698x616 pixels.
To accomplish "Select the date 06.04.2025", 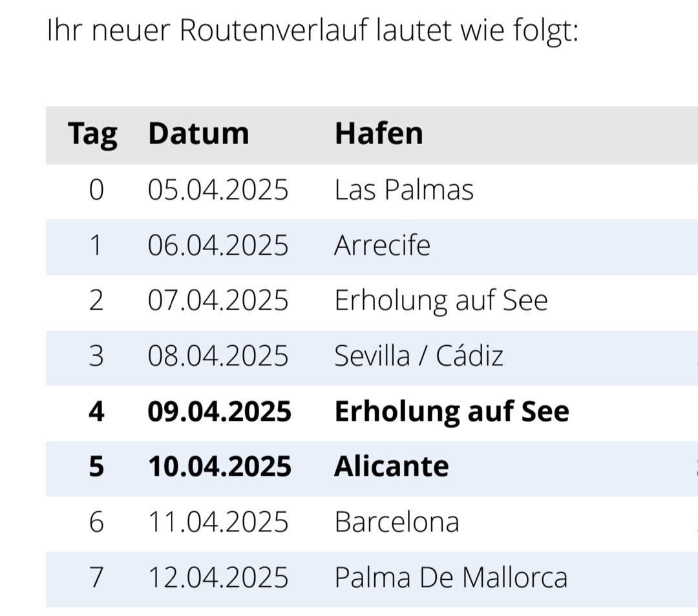I will [218, 246].
